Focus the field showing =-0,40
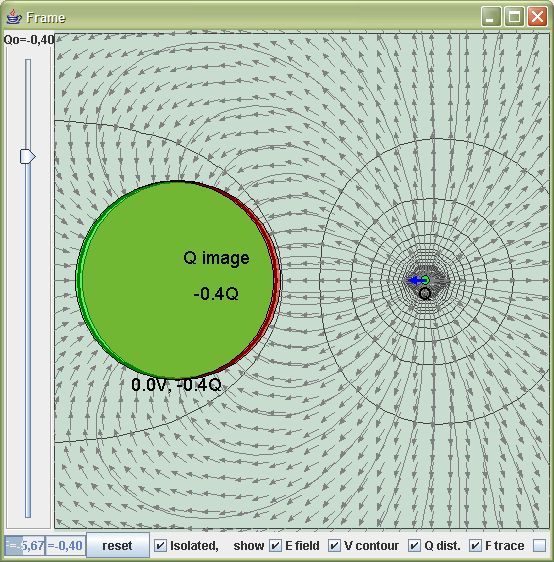 (x=65, y=546)
